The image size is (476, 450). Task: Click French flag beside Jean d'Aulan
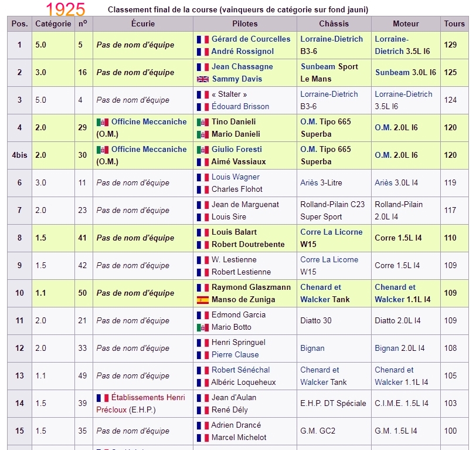point(202,398)
